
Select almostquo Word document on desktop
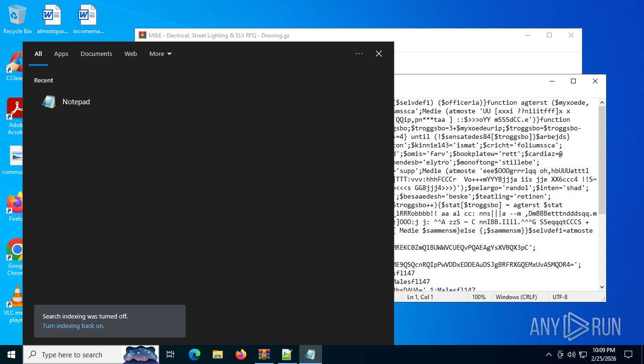pyautogui.click(x=52, y=20)
